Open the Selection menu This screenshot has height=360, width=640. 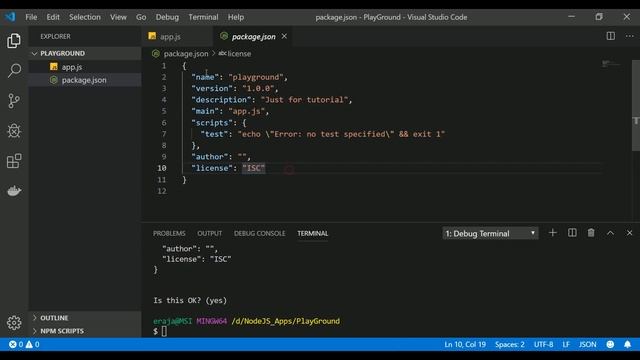(84, 17)
